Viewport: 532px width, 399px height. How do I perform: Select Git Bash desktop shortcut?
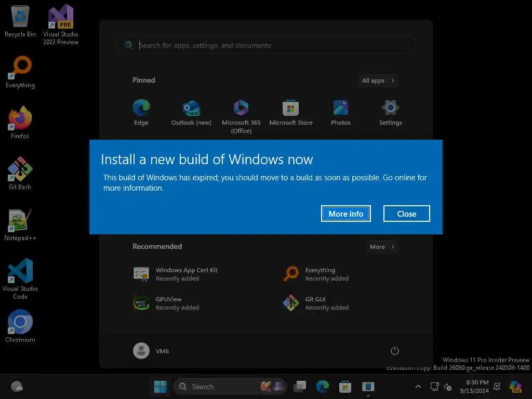pyautogui.click(x=20, y=174)
